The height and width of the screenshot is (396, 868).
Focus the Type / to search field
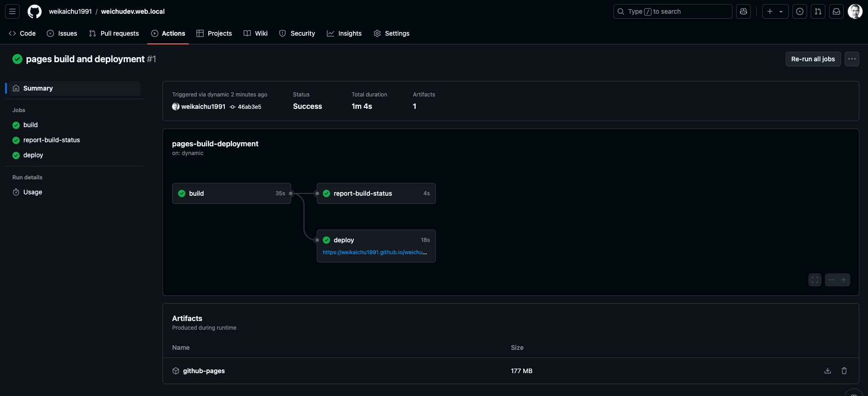[x=673, y=11]
